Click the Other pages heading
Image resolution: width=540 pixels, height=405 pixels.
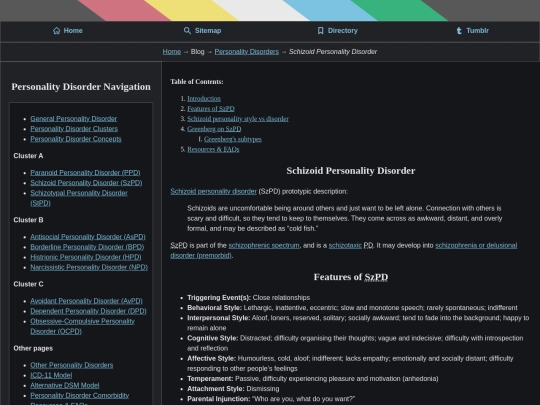coord(33,349)
